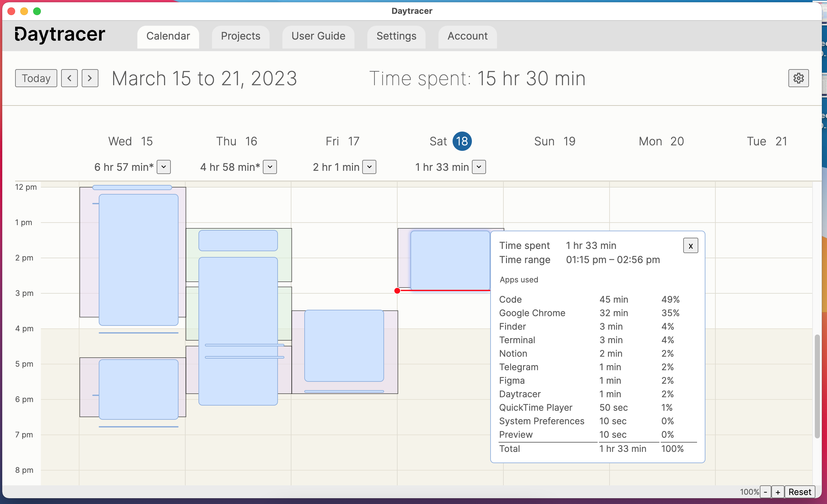Click the Preview app row
Viewport: 827px width, 504px height.
point(597,435)
